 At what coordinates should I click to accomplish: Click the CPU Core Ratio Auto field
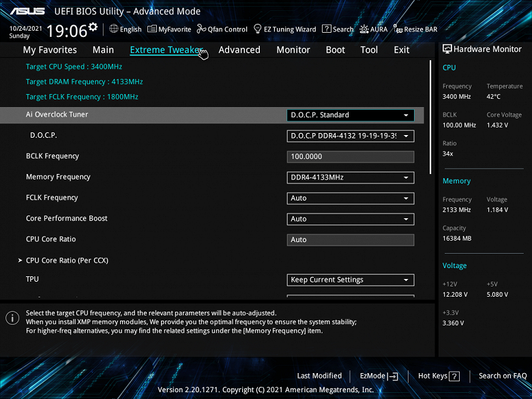(351, 240)
